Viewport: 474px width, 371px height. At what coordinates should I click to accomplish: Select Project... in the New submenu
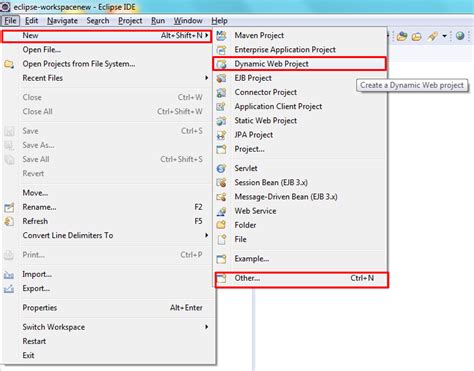click(300, 149)
